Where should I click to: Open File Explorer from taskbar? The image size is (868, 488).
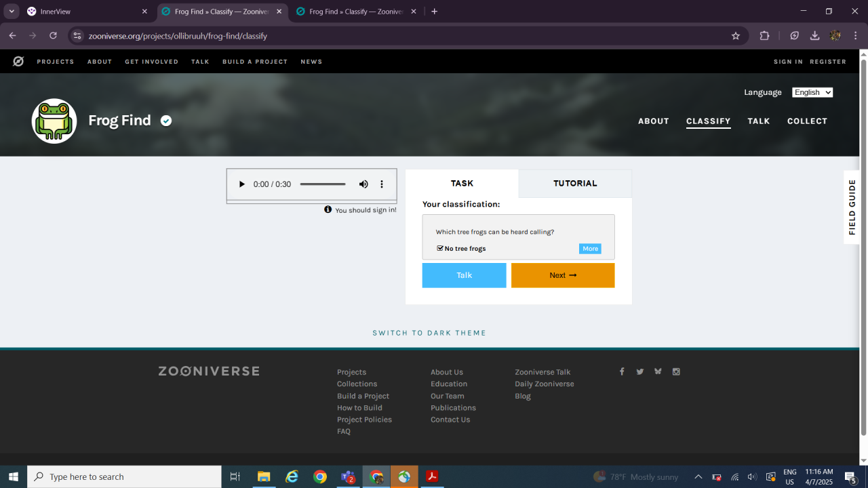264,476
